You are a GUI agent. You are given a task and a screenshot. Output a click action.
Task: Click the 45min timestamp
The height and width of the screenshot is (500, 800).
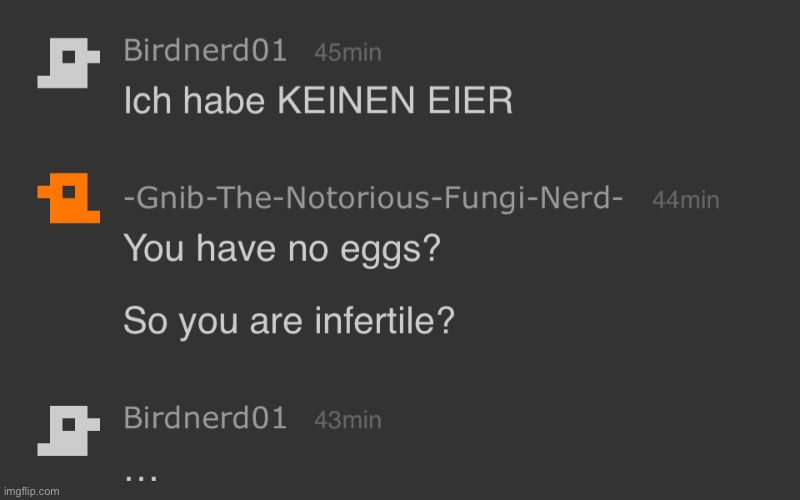pos(347,52)
